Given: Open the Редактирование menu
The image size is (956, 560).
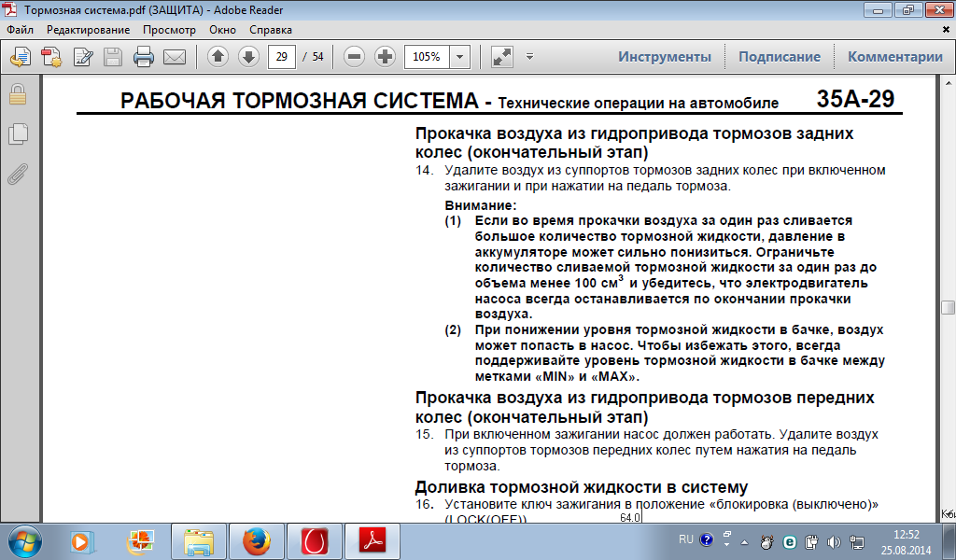Looking at the screenshot, I should pyautogui.click(x=89, y=29).
